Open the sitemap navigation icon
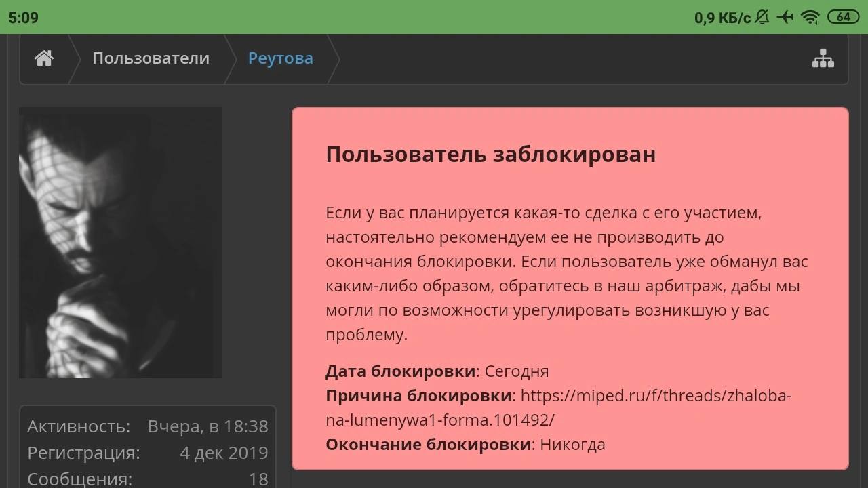This screenshot has width=868, height=488. point(823,59)
